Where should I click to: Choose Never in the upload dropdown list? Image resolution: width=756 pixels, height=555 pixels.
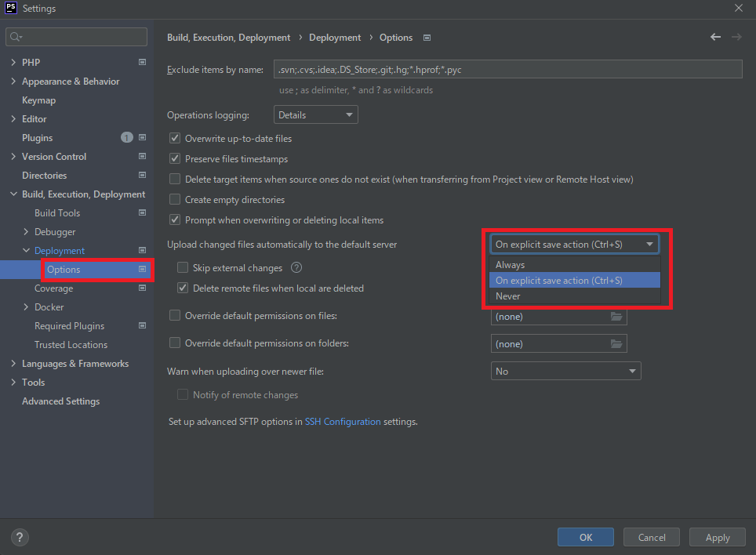pos(508,296)
